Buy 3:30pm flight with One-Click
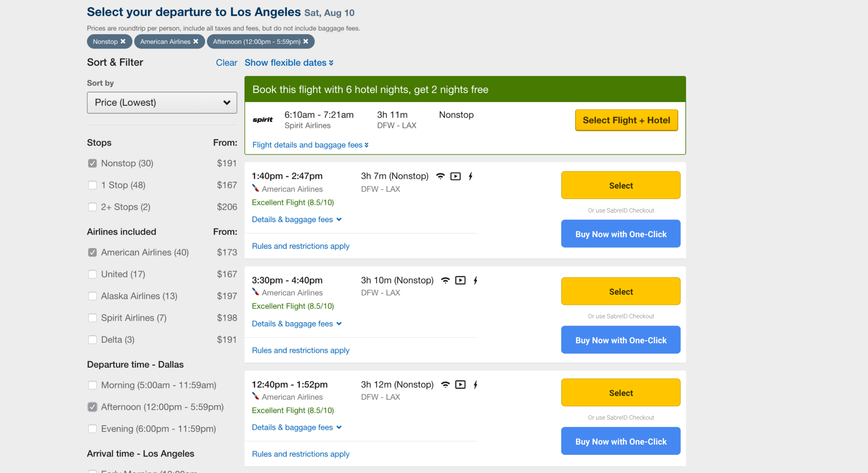 [621, 340]
